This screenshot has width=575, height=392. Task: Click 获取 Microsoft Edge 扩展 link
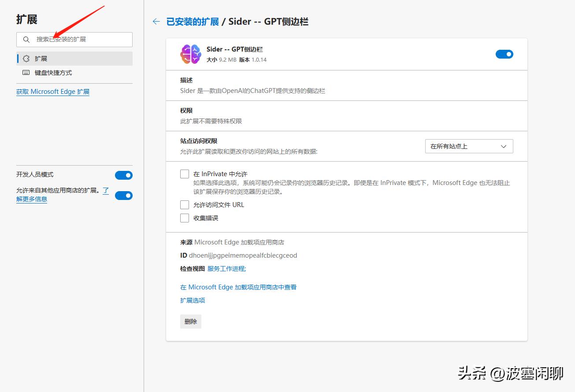(x=53, y=92)
